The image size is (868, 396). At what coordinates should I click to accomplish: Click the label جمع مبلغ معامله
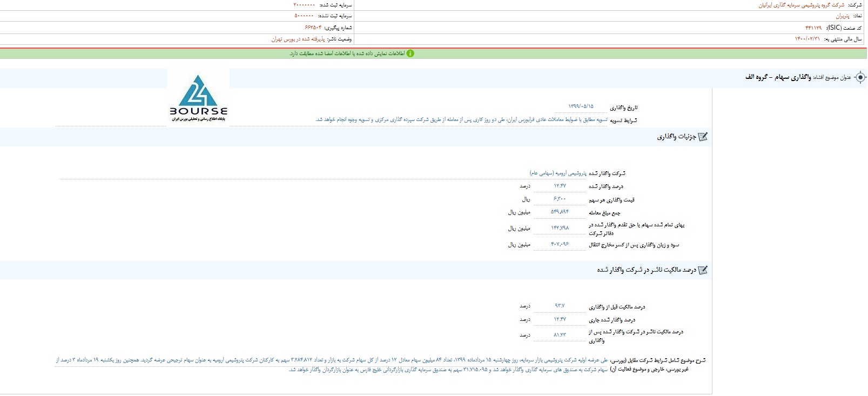click(604, 212)
